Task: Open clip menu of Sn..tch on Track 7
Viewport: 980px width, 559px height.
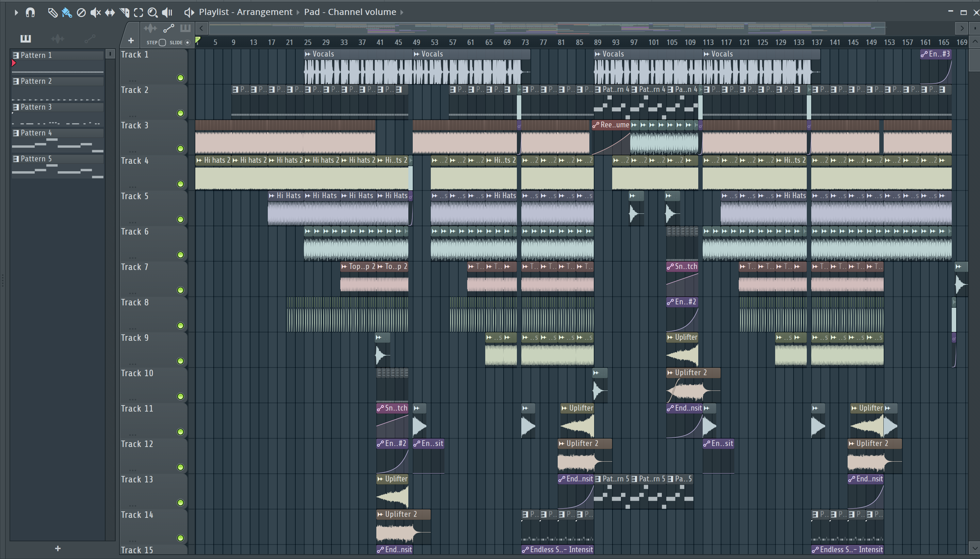Action: [670, 267]
